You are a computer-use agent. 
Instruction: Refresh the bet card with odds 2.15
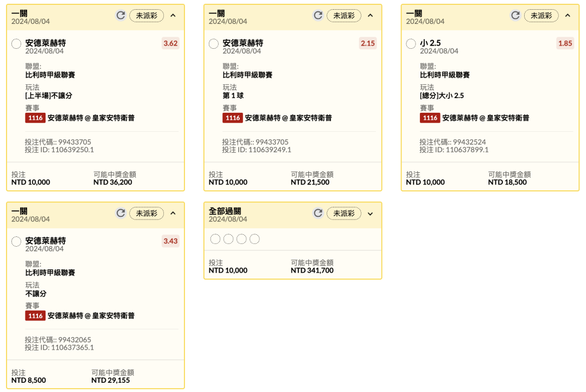click(317, 15)
